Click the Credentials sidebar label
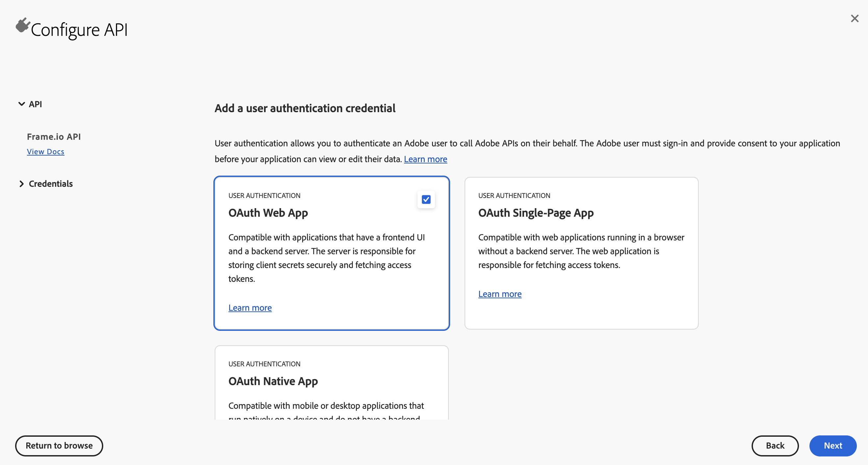The width and height of the screenshot is (868, 465). click(x=51, y=184)
